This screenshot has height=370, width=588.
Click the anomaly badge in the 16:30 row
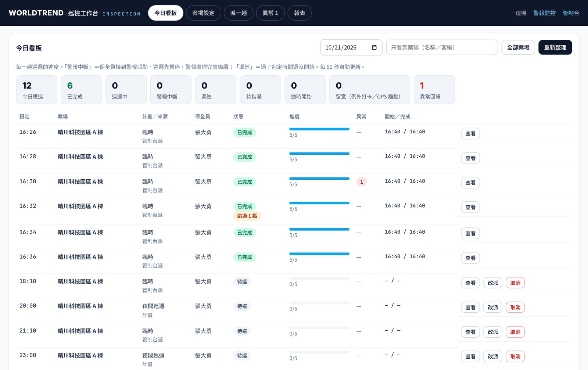(x=362, y=182)
